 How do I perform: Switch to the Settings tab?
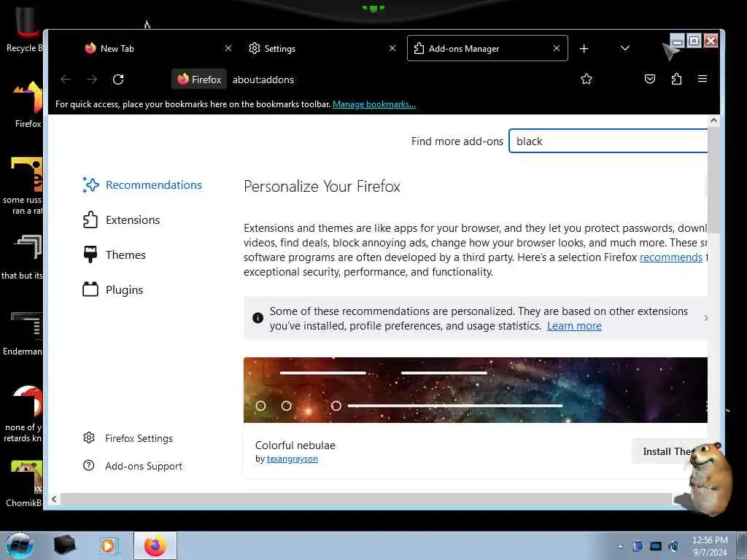pos(322,48)
